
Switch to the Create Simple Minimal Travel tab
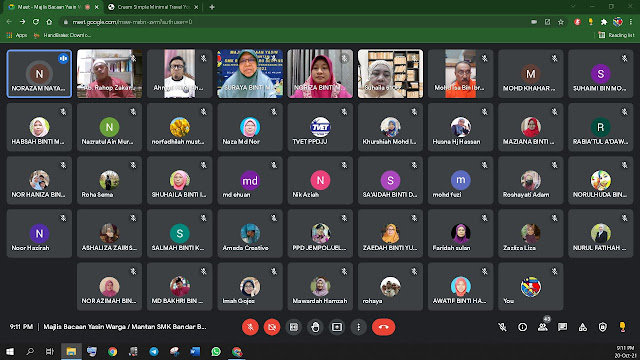153,7
